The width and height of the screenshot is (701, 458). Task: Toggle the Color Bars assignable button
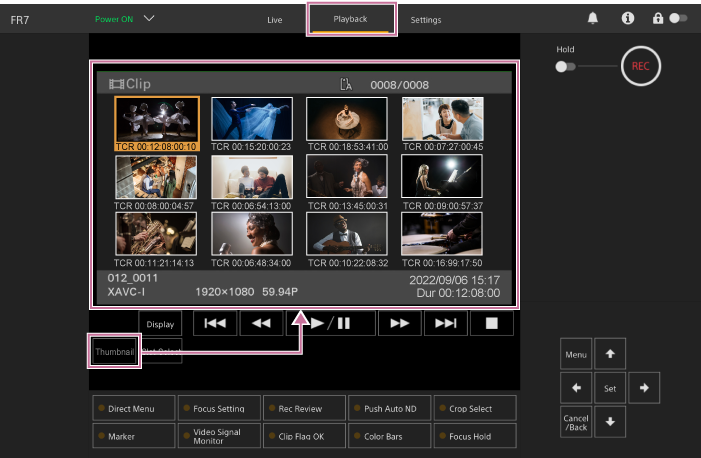[x=390, y=437]
